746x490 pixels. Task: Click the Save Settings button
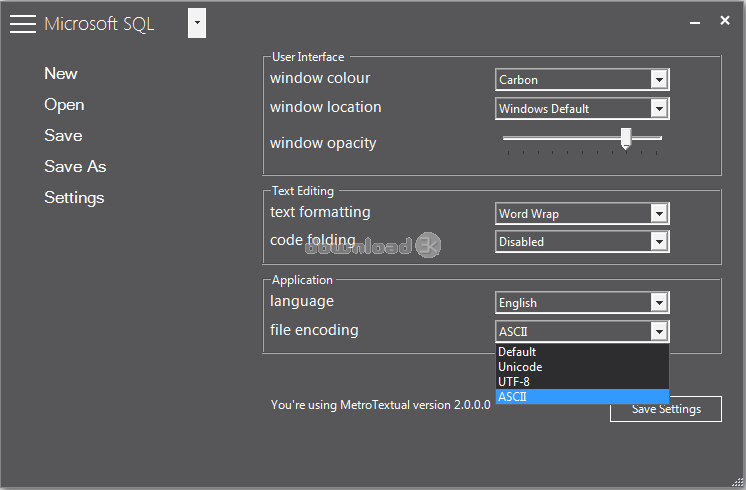tap(666, 409)
